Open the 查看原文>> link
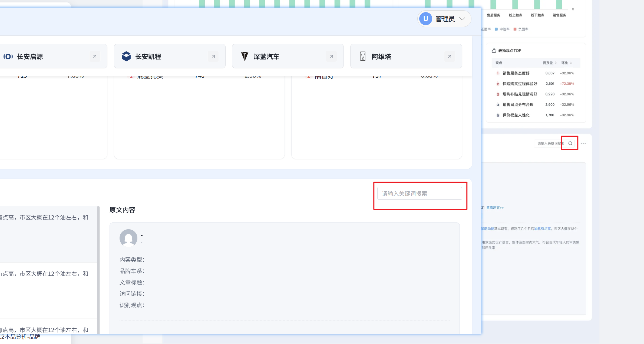The image size is (644, 344). tap(495, 208)
